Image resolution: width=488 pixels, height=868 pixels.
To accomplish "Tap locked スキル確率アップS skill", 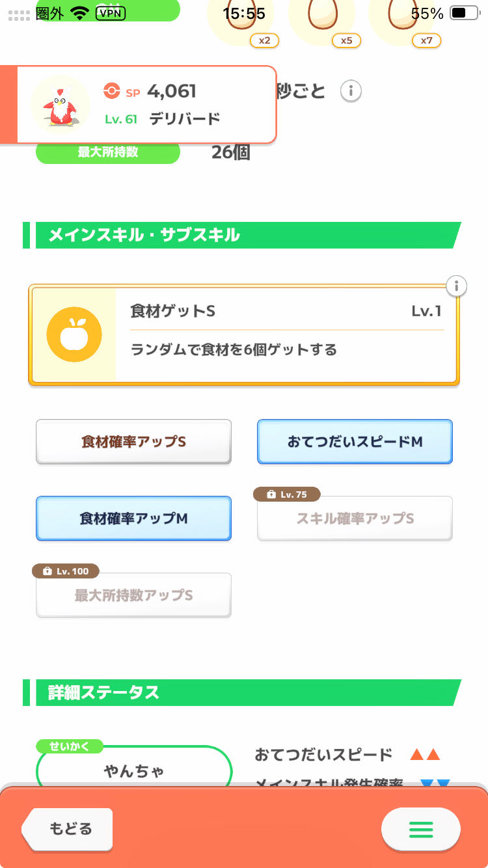I will pos(355,520).
